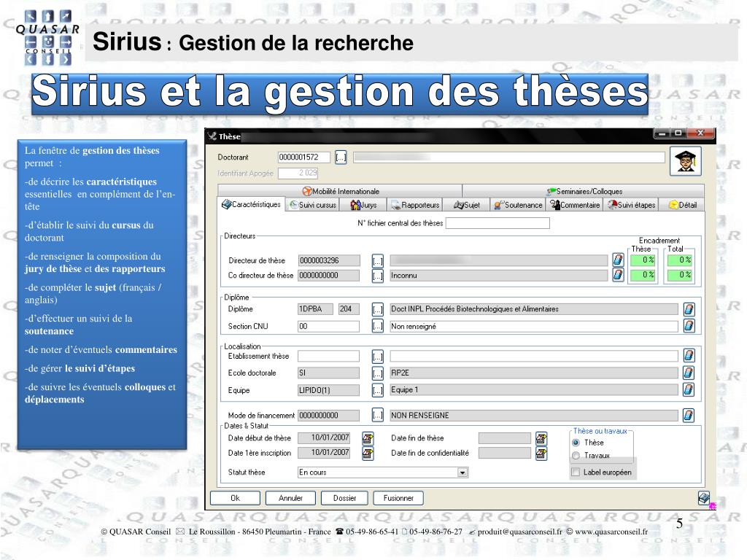This screenshot has width=747, height=560.
Task: Open the Suivi cursus tab
Action: [313, 205]
